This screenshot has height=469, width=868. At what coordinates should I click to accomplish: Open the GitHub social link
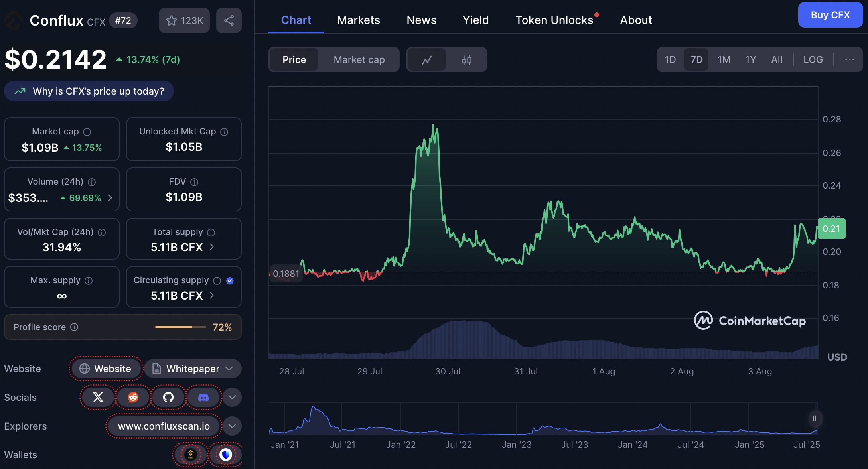coord(168,397)
